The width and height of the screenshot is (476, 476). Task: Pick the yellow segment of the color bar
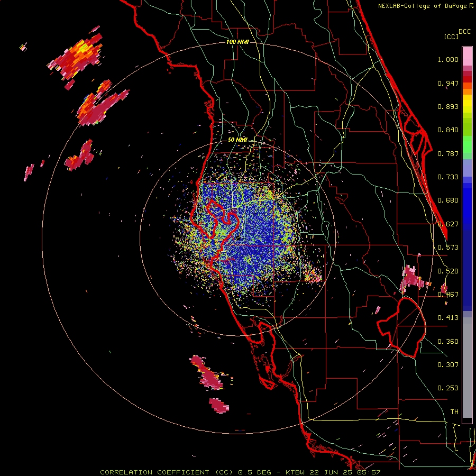[x=467, y=104]
